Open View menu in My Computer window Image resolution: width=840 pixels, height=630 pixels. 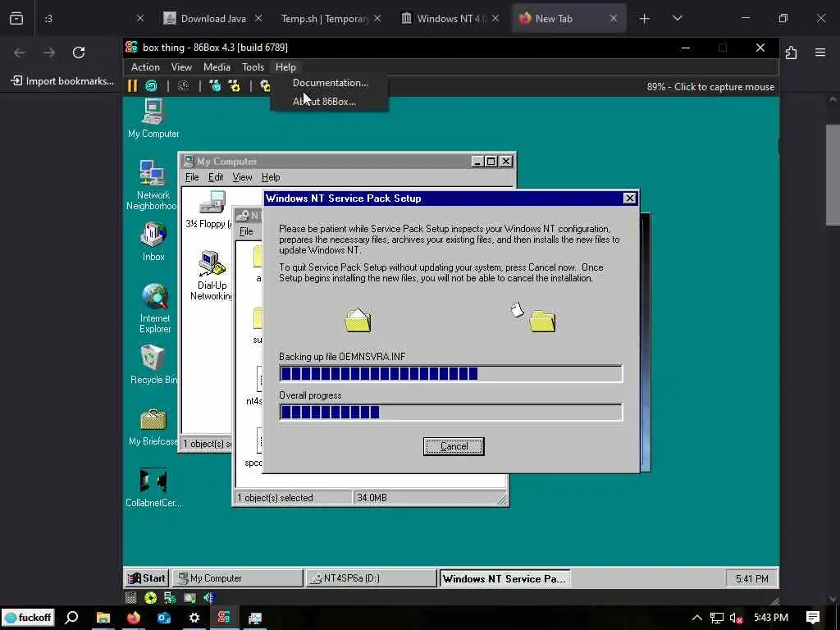(x=242, y=177)
